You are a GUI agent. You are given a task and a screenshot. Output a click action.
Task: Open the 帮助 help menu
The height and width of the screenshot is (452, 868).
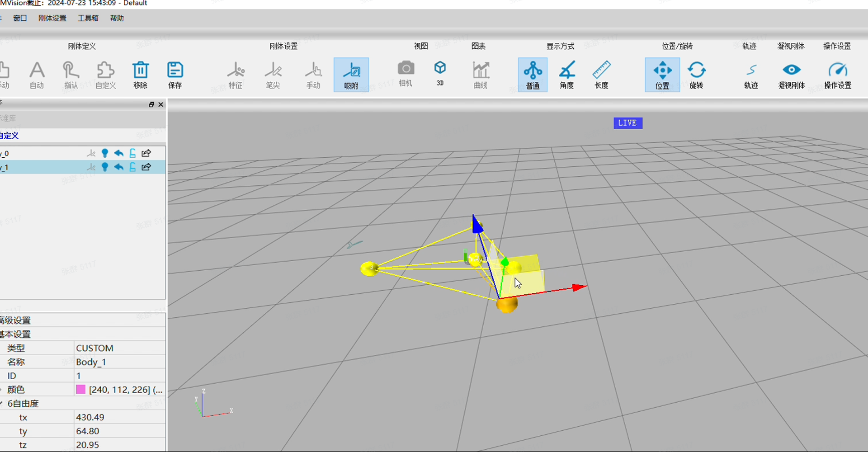pyautogui.click(x=117, y=18)
